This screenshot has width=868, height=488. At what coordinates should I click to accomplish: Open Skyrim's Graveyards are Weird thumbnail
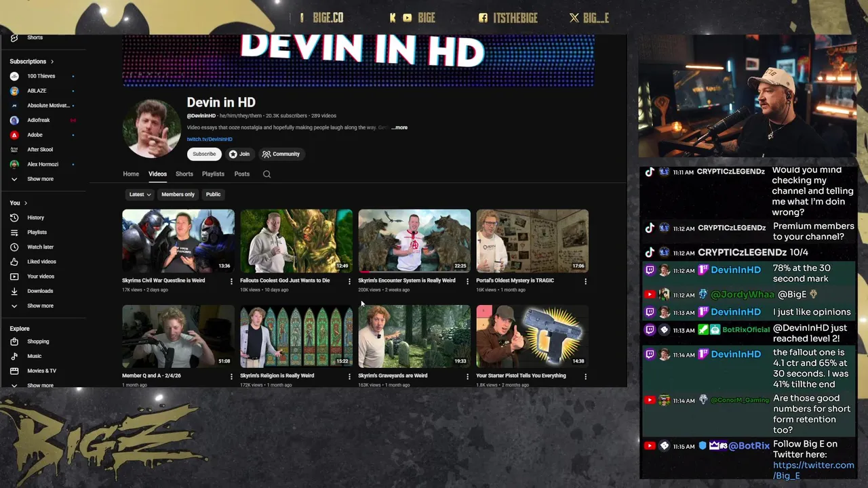414,336
